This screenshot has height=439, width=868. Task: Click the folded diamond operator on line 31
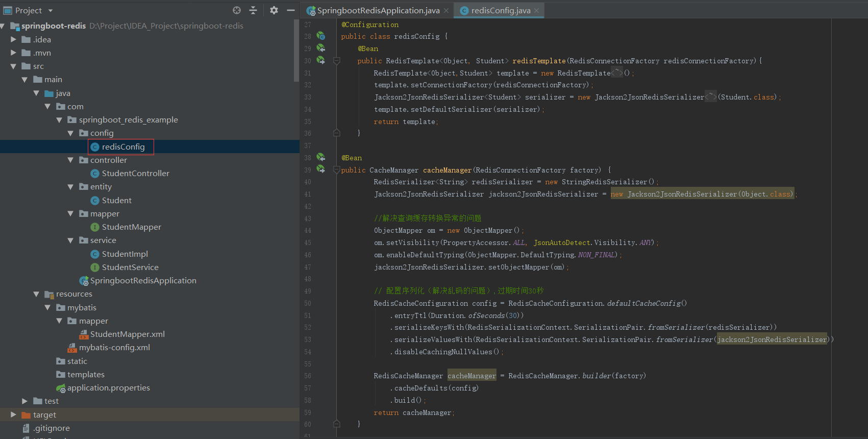pyautogui.click(x=617, y=73)
